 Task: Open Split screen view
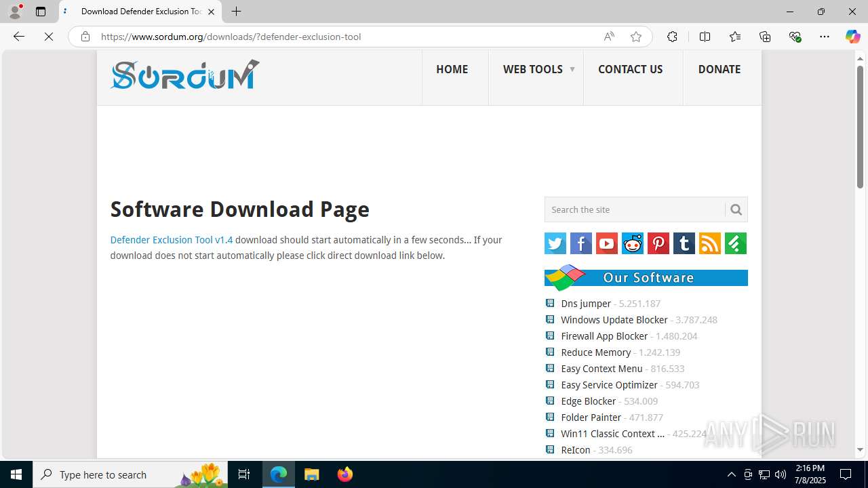pos(705,37)
